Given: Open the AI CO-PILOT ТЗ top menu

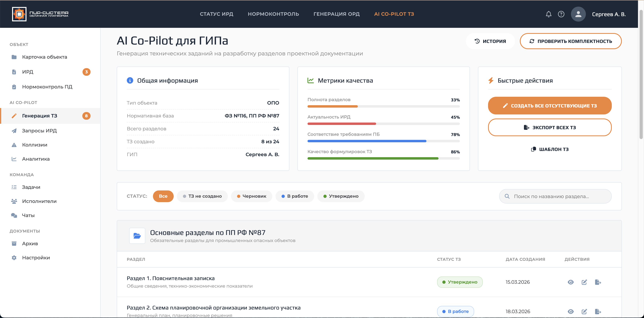Looking at the screenshot, I should point(394,14).
